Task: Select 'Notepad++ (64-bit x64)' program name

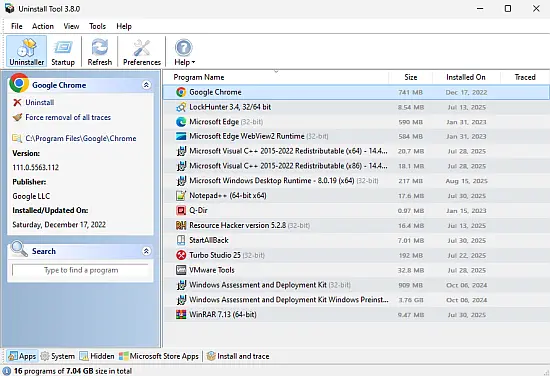Action: tap(228, 195)
